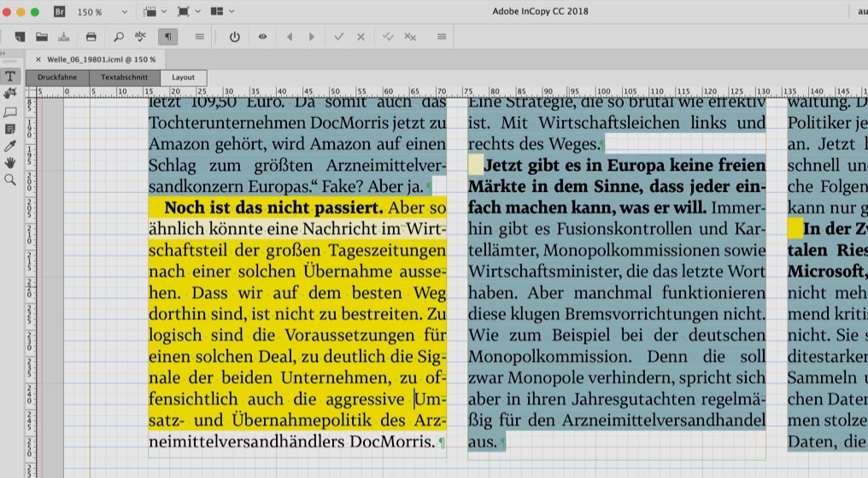The width and height of the screenshot is (868, 478).
Task: Click the word 'Monopolkommission.' in the middle column
Action: [x=549, y=356]
